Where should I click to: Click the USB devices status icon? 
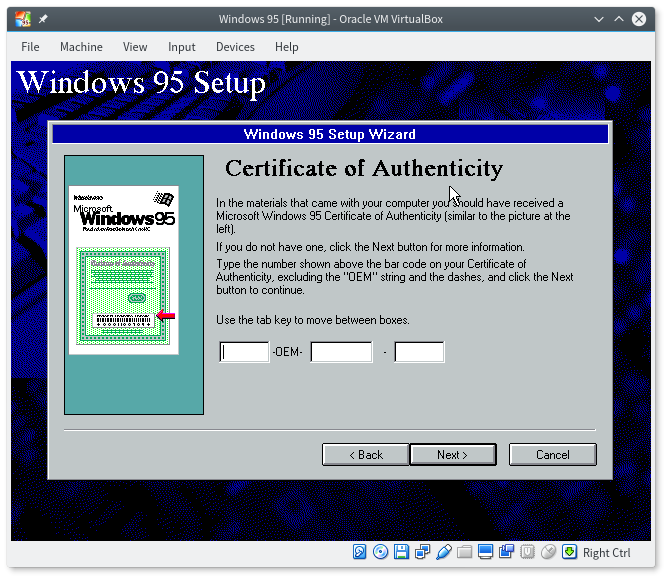pos(443,552)
